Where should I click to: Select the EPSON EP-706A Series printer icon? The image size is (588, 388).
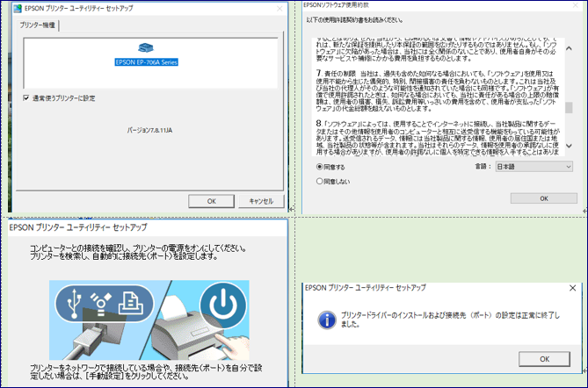point(146,47)
